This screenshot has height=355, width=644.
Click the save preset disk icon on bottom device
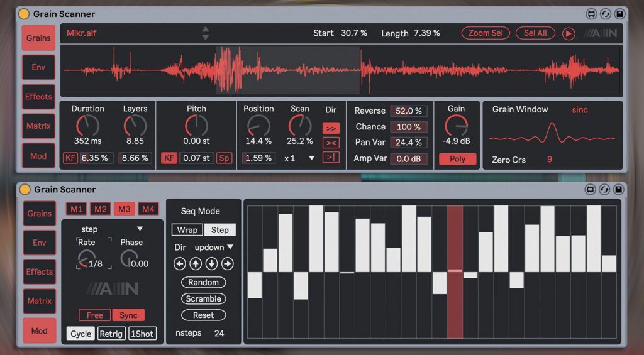tap(619, 189)
